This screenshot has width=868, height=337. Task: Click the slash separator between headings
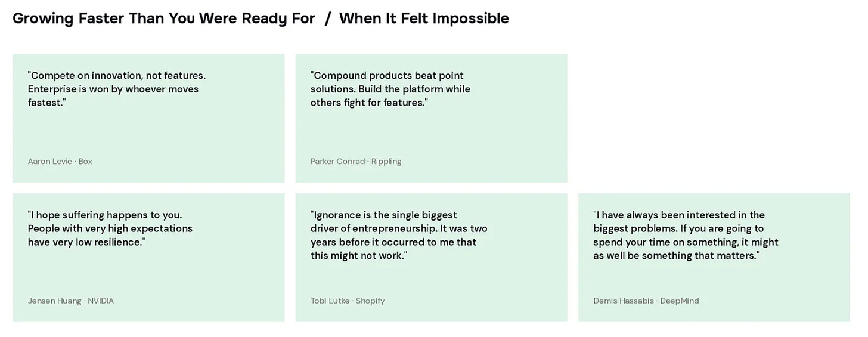(x=327, y=18)
